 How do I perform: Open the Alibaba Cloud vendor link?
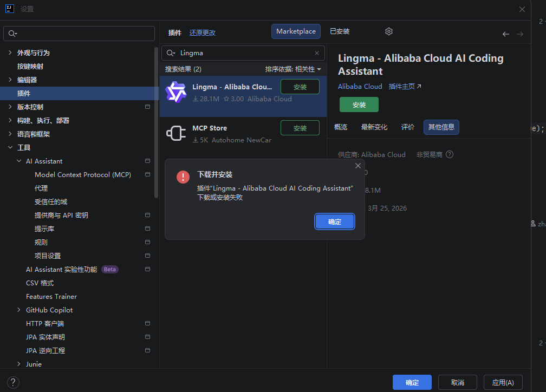360,86
